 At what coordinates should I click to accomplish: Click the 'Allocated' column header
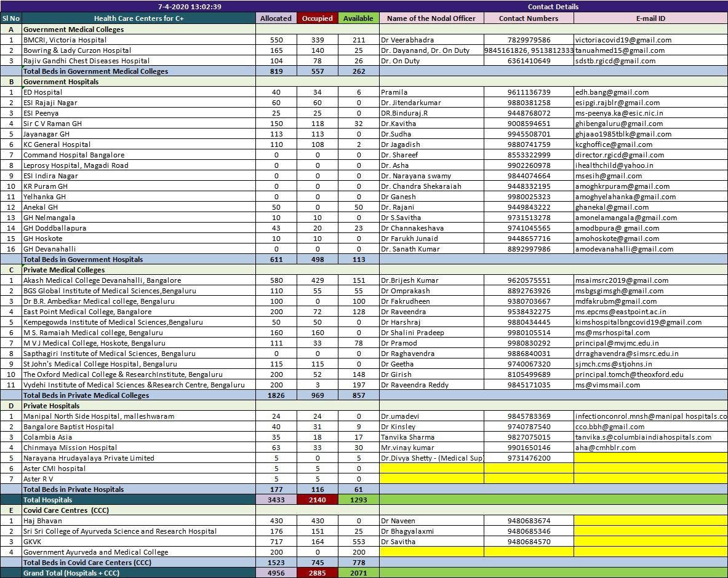(276, 18)
